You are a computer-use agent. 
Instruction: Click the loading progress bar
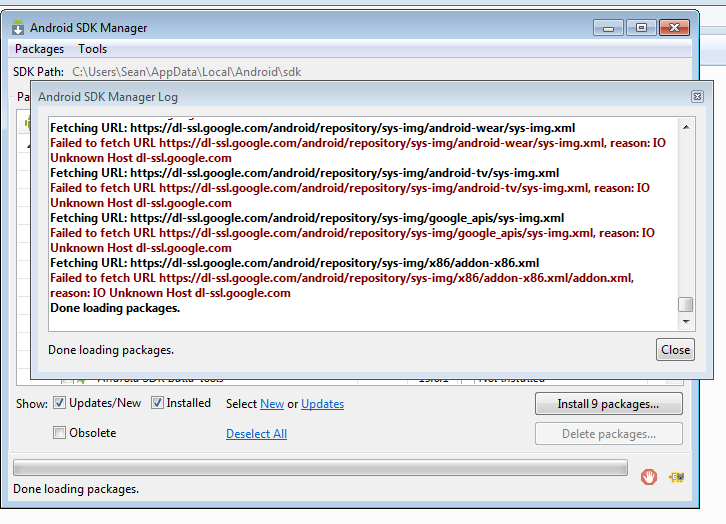click(x=320, y=468)
